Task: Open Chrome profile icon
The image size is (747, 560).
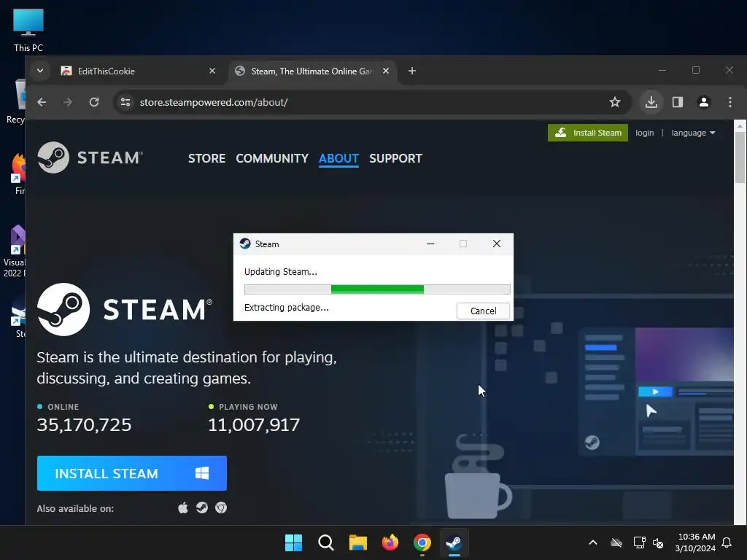Action: (x=704, y=102)
